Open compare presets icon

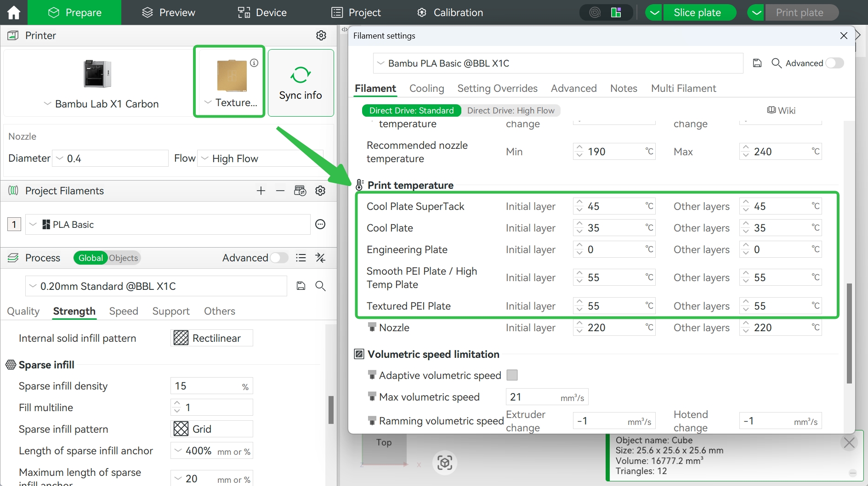tap(320, 258)
